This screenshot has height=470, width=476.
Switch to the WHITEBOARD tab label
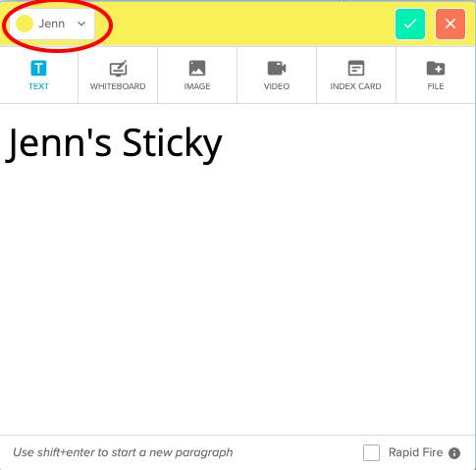pos(118,86)
